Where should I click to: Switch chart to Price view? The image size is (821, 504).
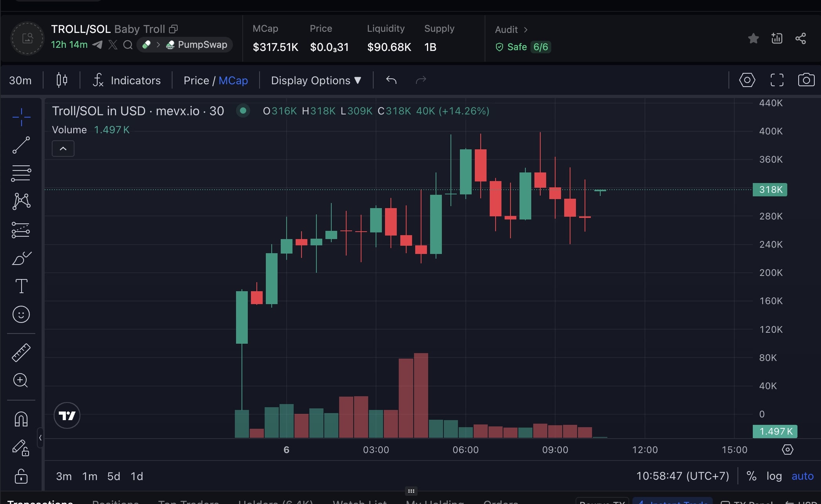click(196, 80)
